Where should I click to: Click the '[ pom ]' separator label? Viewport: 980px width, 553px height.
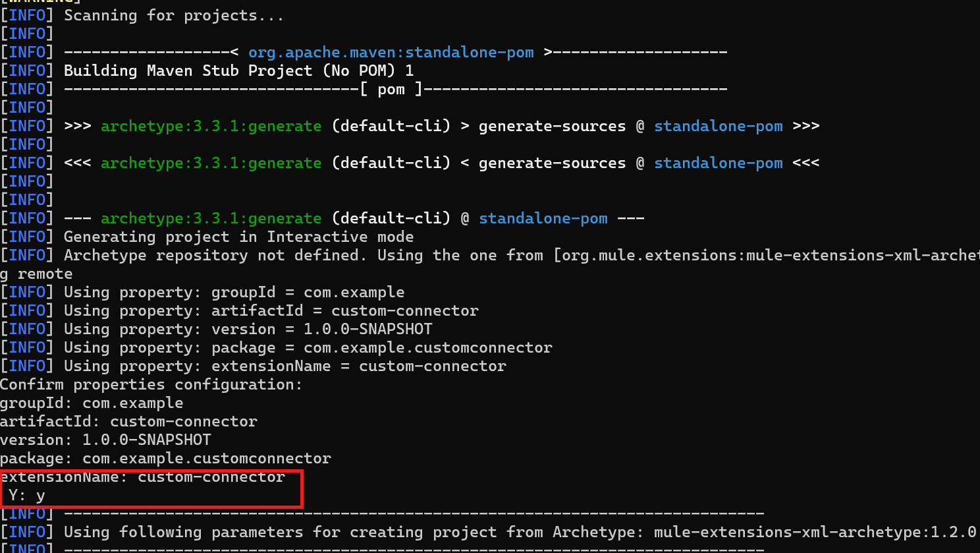pos(391,89)
